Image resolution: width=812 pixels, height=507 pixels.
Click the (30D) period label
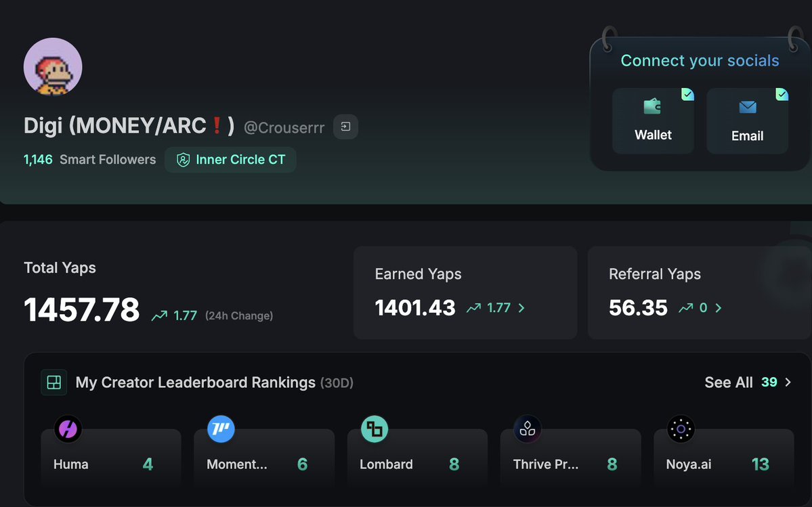point(337,383)
